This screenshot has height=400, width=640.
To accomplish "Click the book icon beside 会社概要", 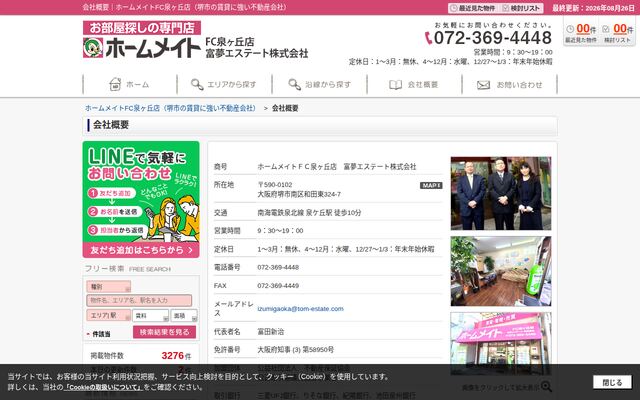I will [395, 84].
